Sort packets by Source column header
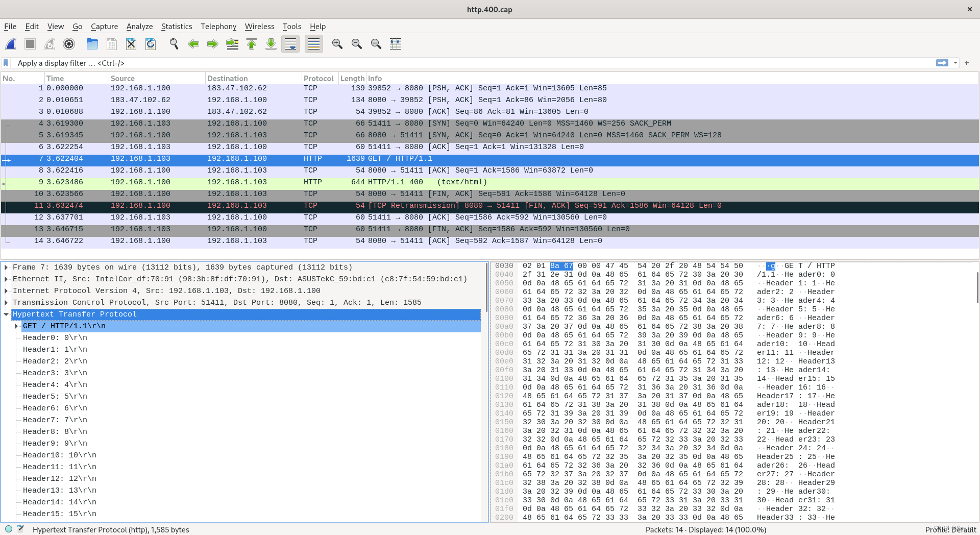Viewport: 980px width, 535px height. (x=157, y=78)
